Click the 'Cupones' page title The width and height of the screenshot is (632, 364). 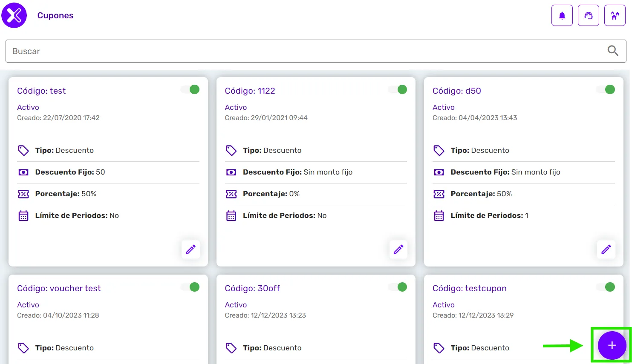tap(55, 15)
